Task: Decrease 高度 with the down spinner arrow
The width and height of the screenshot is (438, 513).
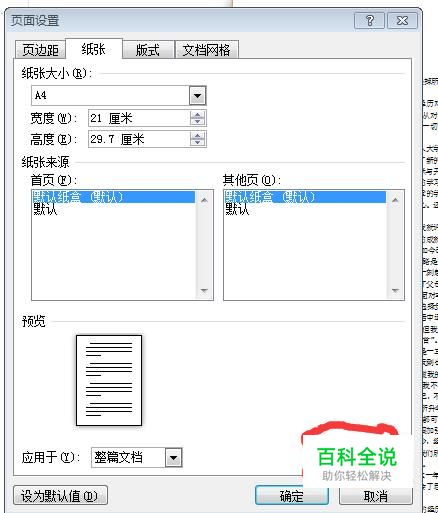Action: coord(198,143)
